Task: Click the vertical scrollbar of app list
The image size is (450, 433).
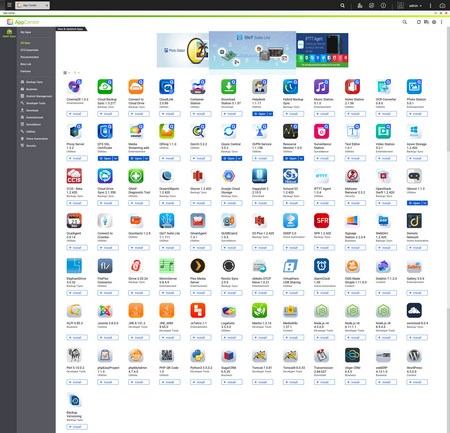Action: 448,87
